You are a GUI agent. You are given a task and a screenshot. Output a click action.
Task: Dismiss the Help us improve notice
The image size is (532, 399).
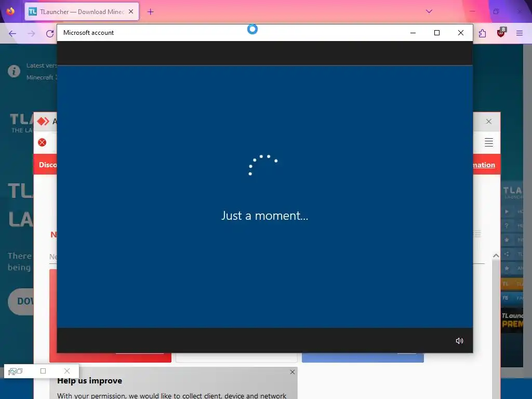pos(292,372)
